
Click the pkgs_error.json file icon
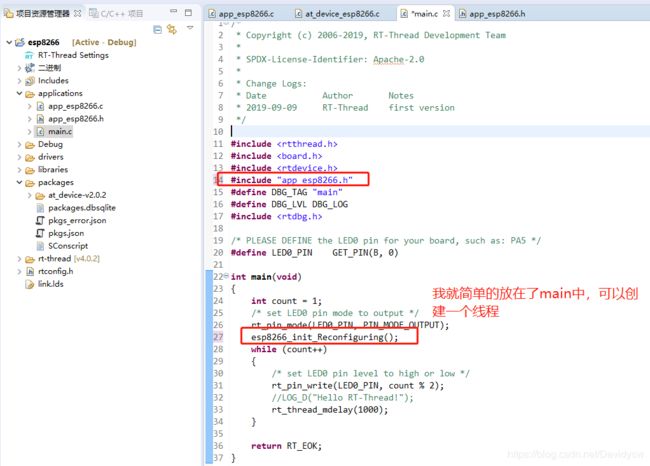pos(40,221)
